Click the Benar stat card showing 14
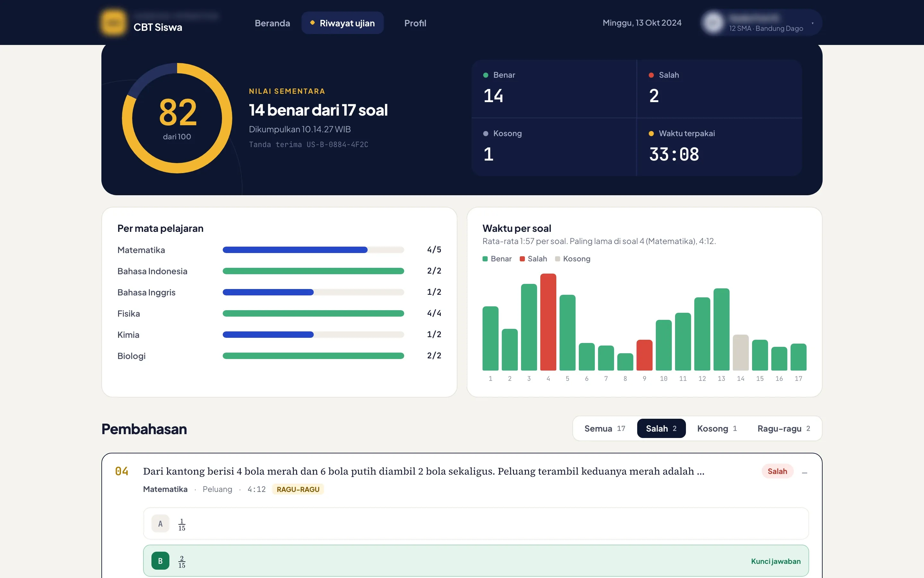924x578 pixels. pos(554,88)
